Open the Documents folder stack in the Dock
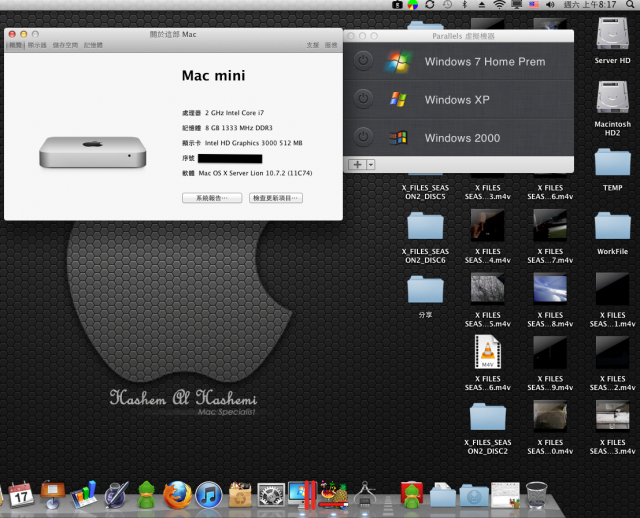 (x=443, y=494)
